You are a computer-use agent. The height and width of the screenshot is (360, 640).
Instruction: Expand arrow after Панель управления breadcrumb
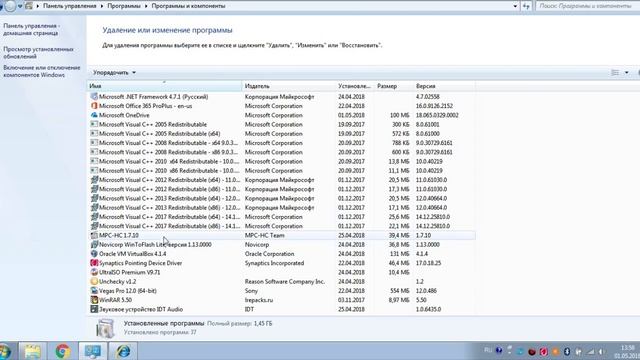pos(102,6)
